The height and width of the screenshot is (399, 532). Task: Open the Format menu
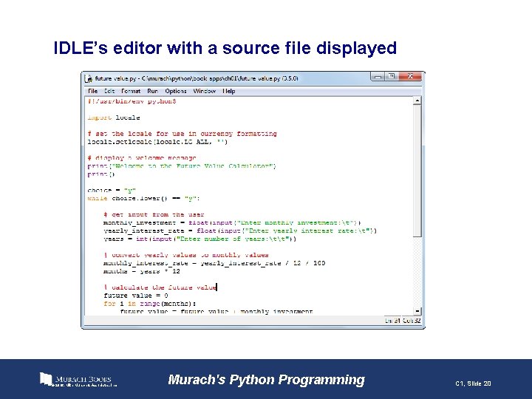pos(131,91)
